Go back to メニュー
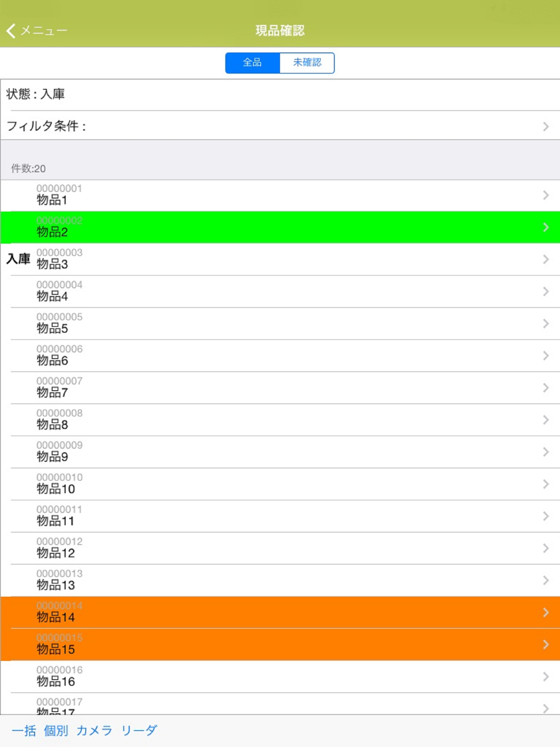Viewport: 560px width, 747px height. pos(36,31)
